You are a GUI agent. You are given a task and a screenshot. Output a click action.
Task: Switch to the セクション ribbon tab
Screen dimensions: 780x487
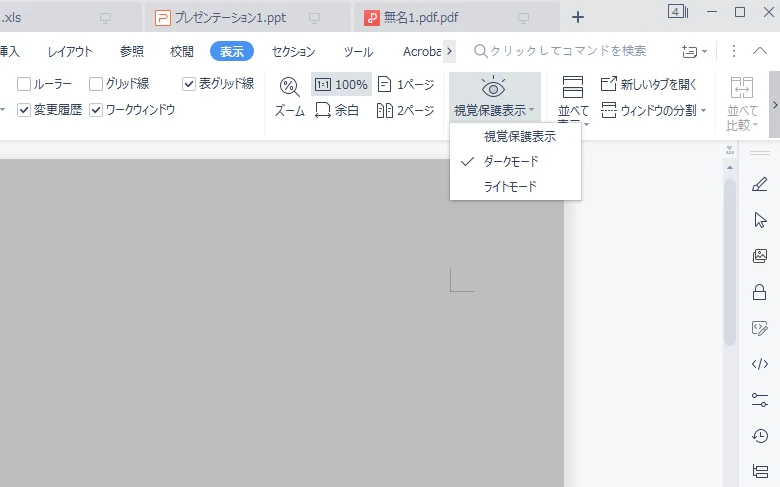(x=293, y=51)
